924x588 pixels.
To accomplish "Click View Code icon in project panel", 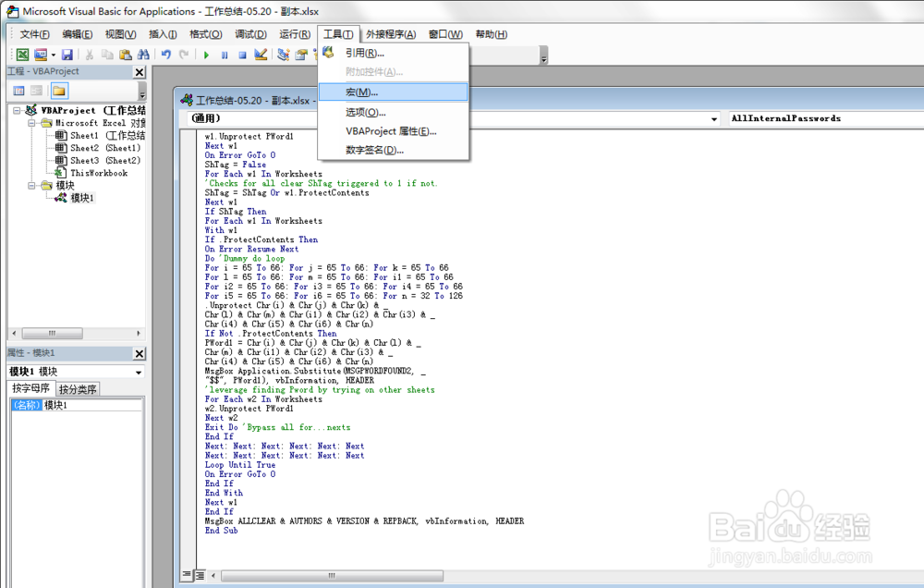I will click(x=18, y=91).
